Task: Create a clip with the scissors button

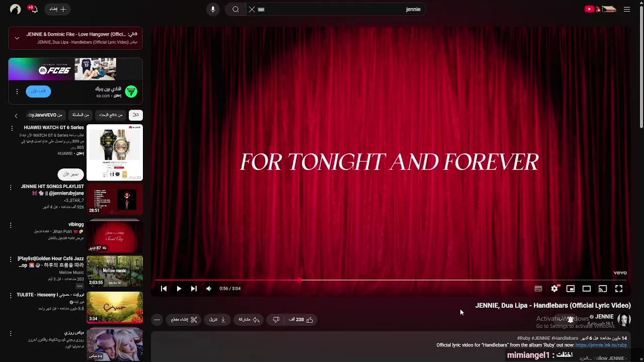Action: click(x=184, y=320)
